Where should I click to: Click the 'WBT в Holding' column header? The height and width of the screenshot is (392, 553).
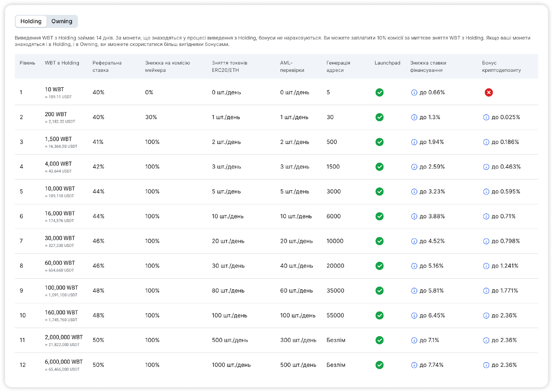tap(62, 63)
